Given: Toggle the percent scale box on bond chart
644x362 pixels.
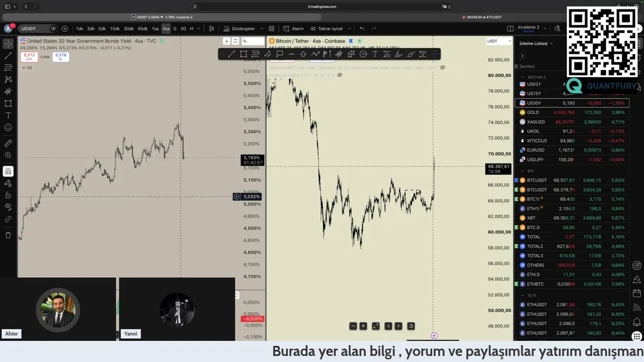Looking at the screenshot, I should click(253, 41).
